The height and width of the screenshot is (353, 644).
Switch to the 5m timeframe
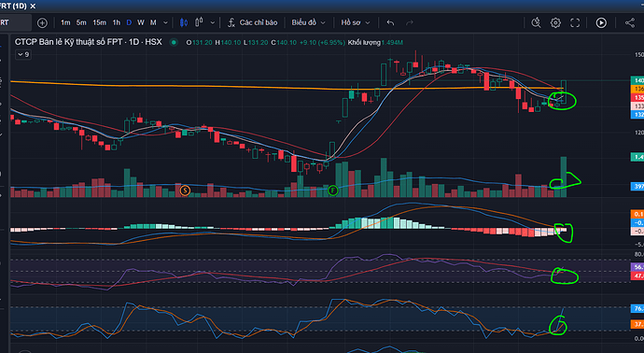click(81, 22)
